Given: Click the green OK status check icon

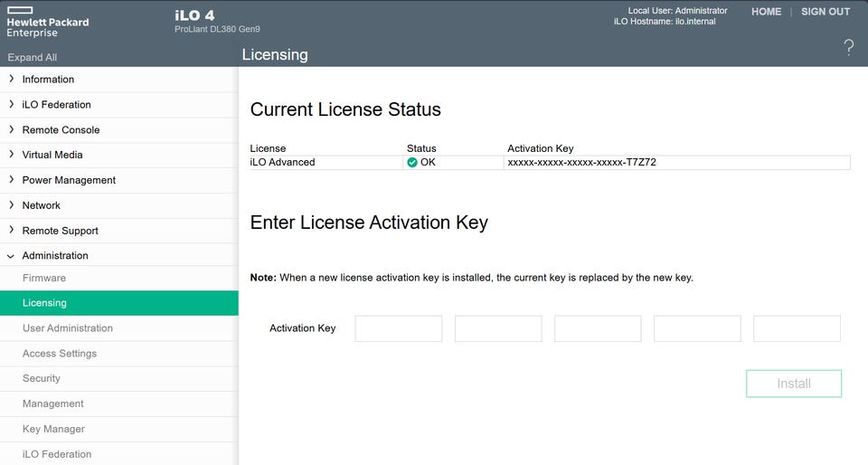Looking at the screenshot, I should [x=412, y=162].
